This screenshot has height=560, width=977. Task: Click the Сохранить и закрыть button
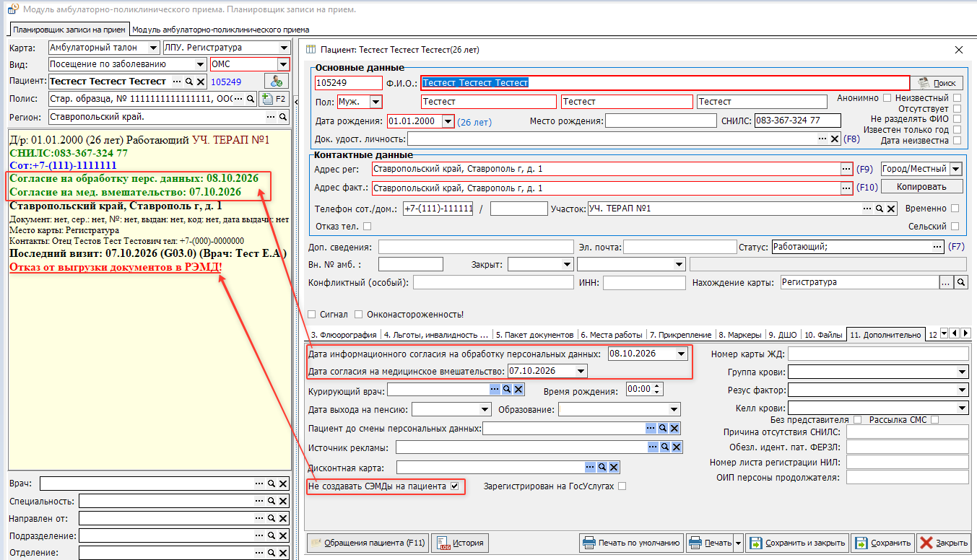(x=797, y=543)
